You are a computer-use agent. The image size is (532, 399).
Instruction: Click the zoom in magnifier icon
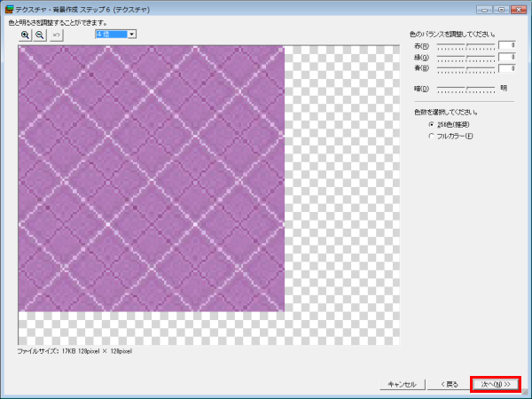(x=25, y=35)
